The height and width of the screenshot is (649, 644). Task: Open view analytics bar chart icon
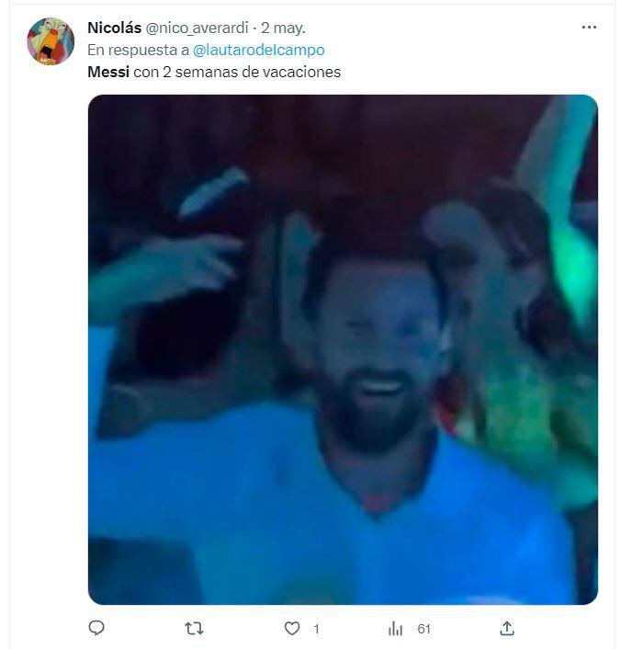click(395, 629)
